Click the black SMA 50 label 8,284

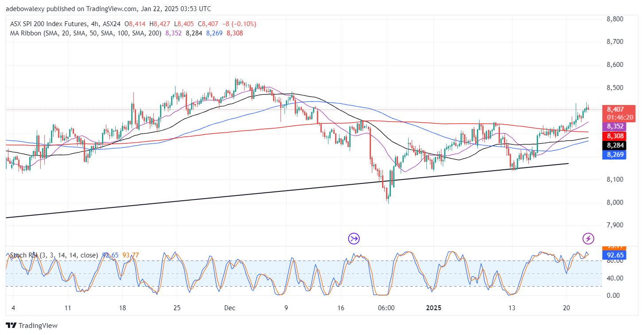tap(614, 145)
